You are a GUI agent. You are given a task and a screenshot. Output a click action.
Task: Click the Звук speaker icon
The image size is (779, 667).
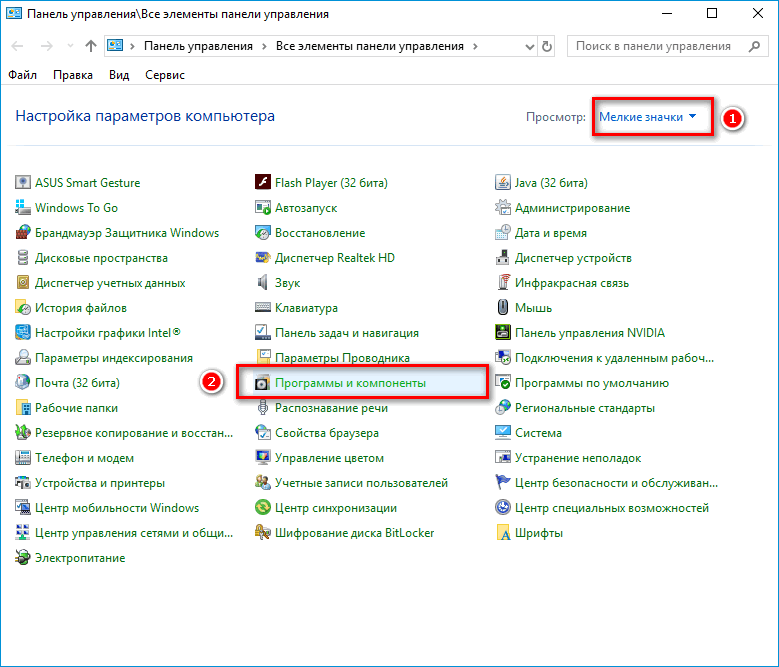(x=264, y=283)
